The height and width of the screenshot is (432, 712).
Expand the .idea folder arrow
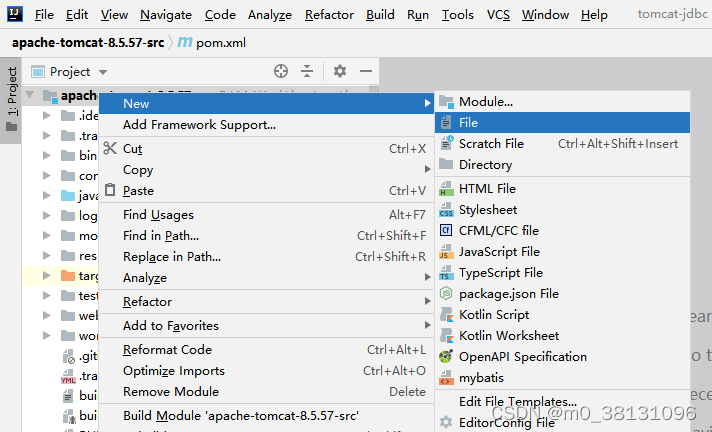[47, 115]
